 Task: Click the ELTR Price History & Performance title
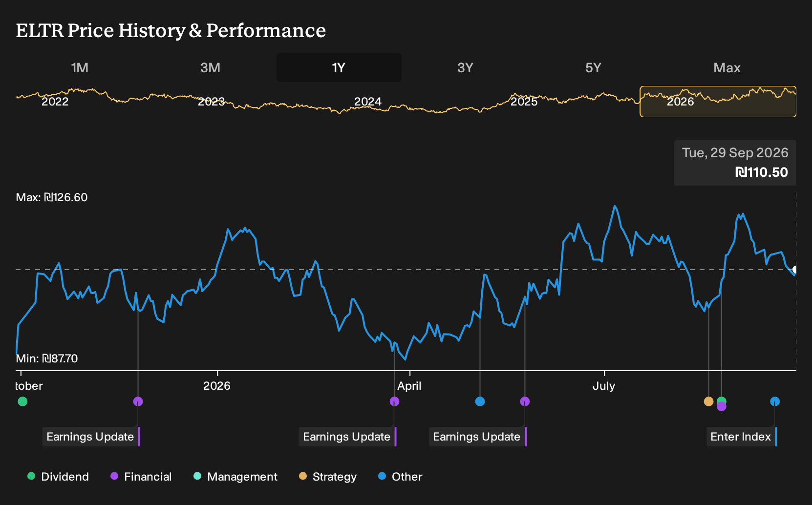point(171,30)
